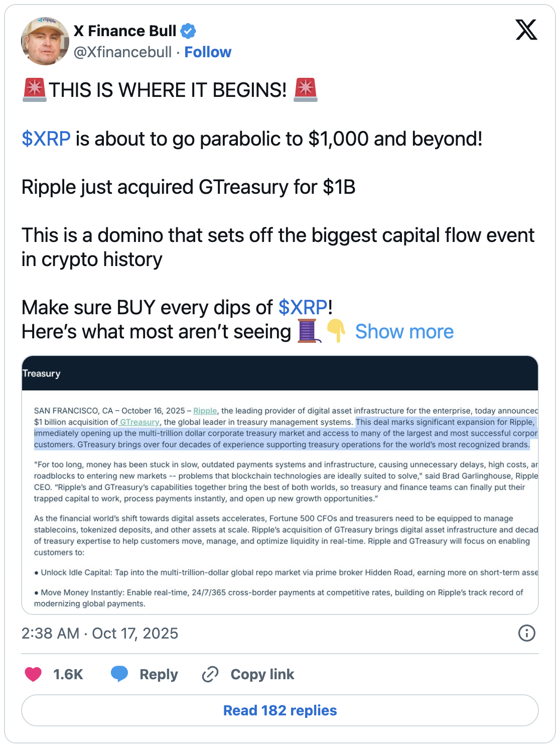Click the blue verified badge
Image resolution: width=560 pixels, height=748 pixels.
click(188, 31)
